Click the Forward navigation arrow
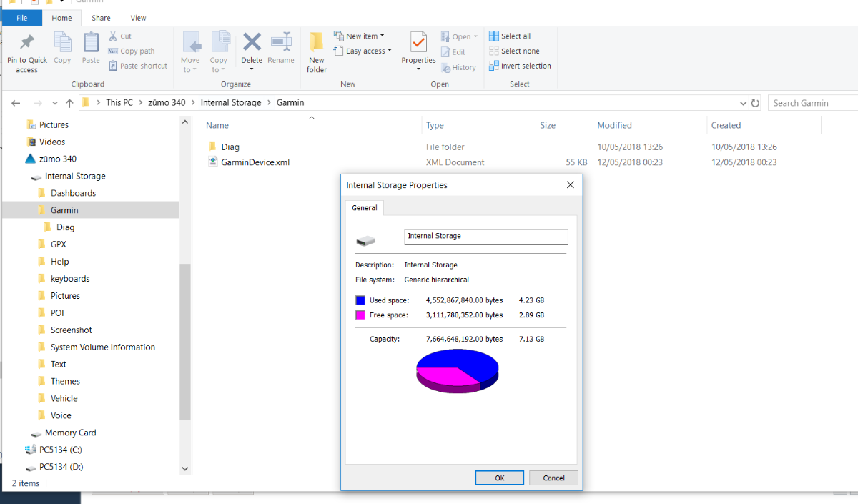Image resolution: width=858 pixels, height=504 pixels. (38, 103)
